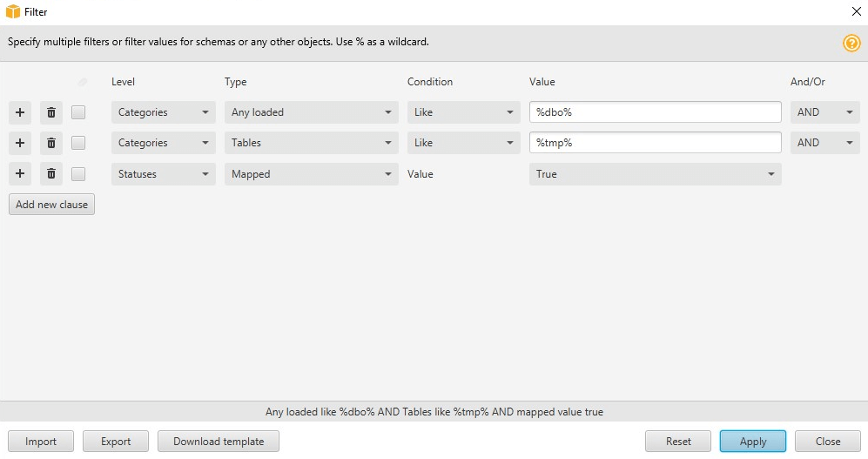Delete the Mapped status clause with trash icon

click(51, 174)
